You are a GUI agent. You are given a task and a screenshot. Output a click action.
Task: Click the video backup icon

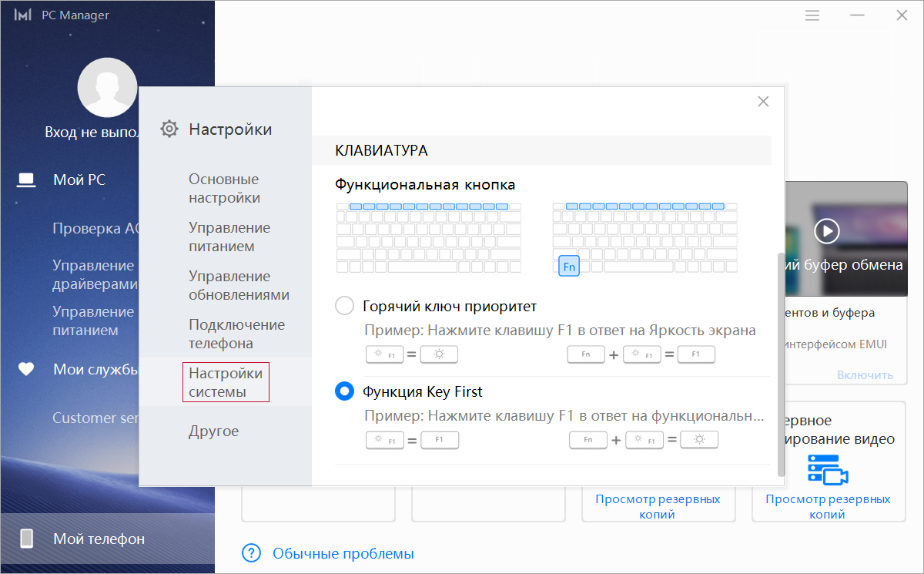(x=827, y=469)
